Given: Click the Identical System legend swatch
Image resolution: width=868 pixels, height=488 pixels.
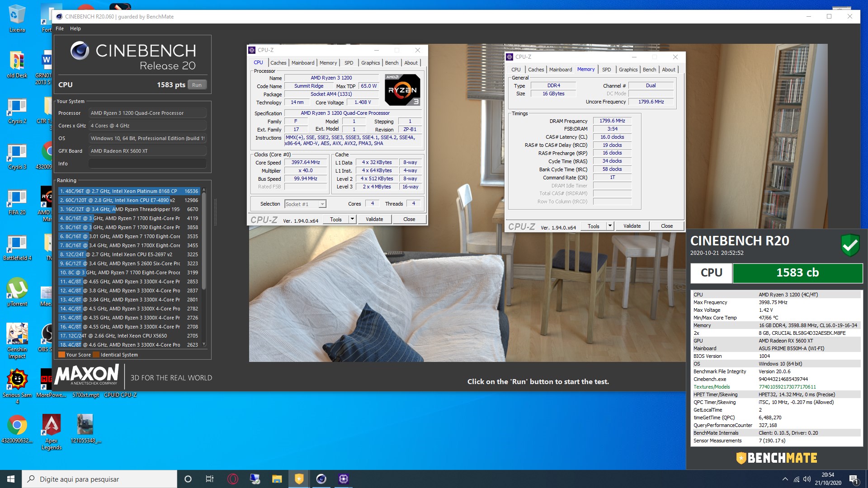Looking at the screenshot, I should pos(96,355).
